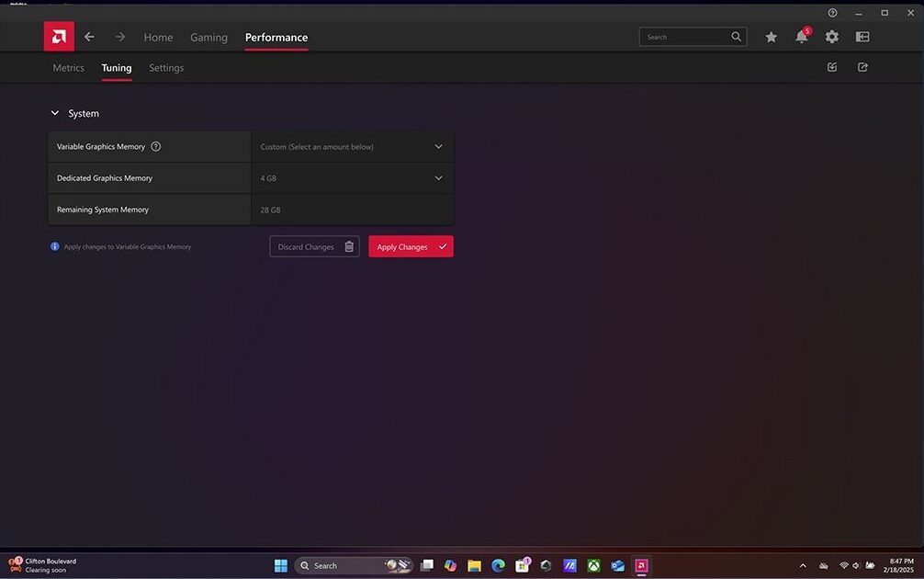Launch Microsoft Edge from the taskbar

498,565
